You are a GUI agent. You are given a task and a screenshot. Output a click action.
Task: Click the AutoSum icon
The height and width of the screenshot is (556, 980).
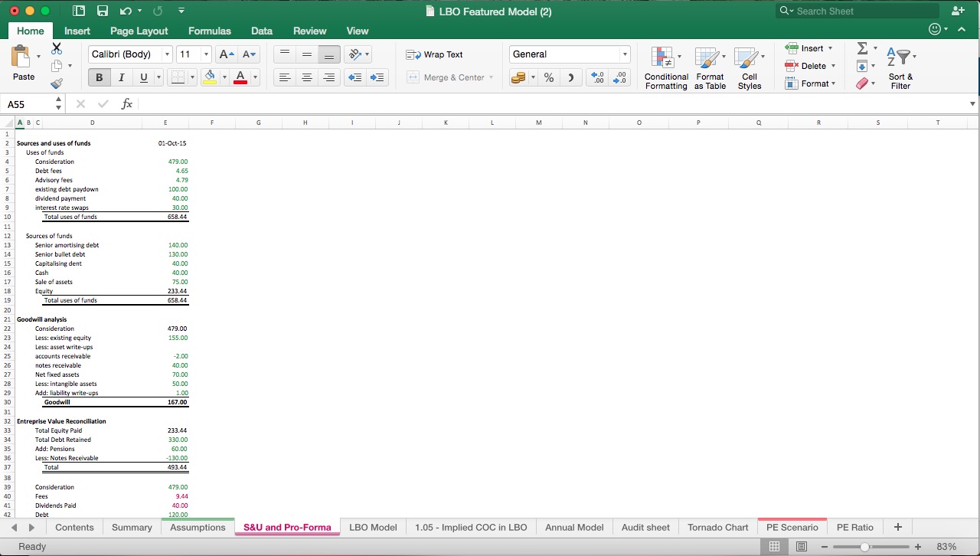pyautogui.click(x=864, y=47)
